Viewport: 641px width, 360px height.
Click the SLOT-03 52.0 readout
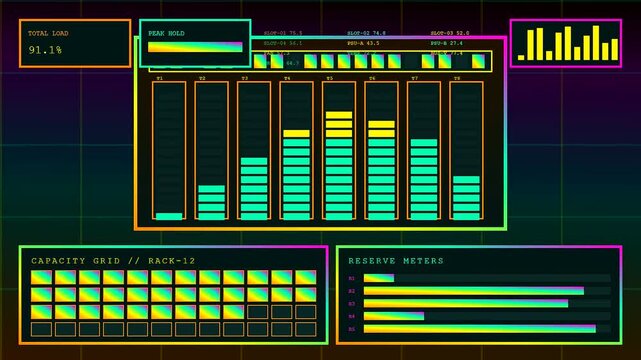click(450, 33)
